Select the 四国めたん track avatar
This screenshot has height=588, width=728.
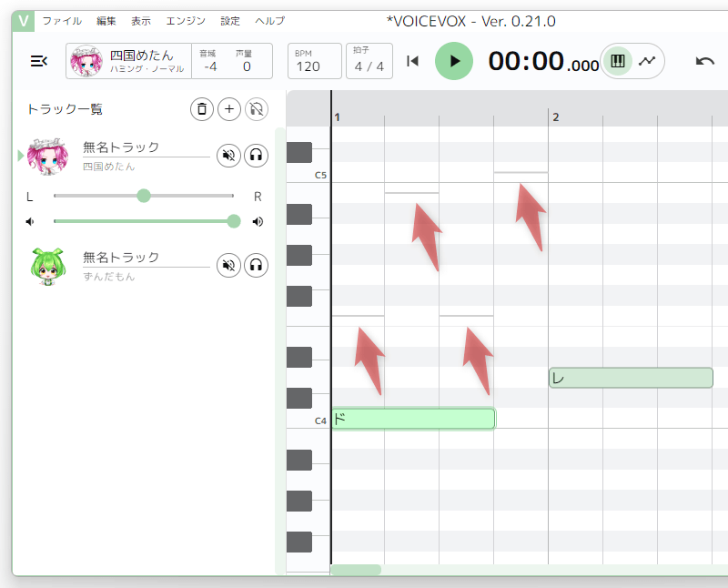(x=48, y=156)
